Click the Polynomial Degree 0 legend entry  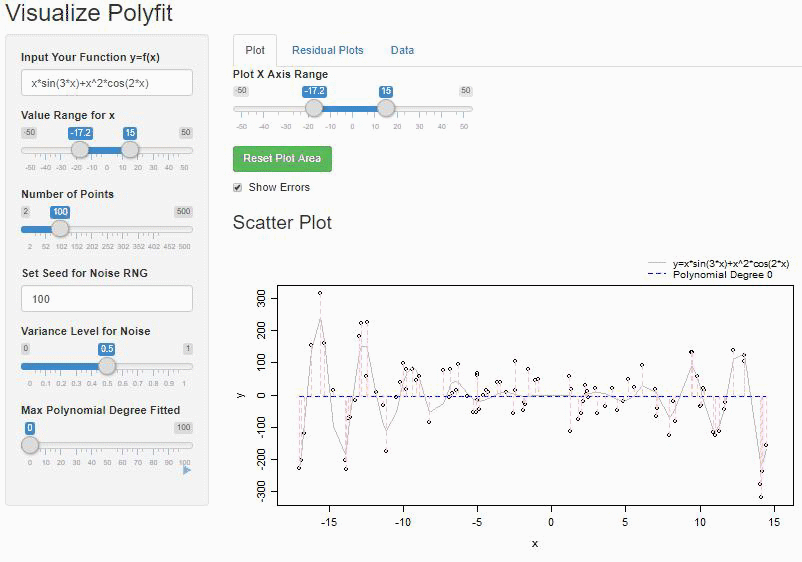[711, 275]
